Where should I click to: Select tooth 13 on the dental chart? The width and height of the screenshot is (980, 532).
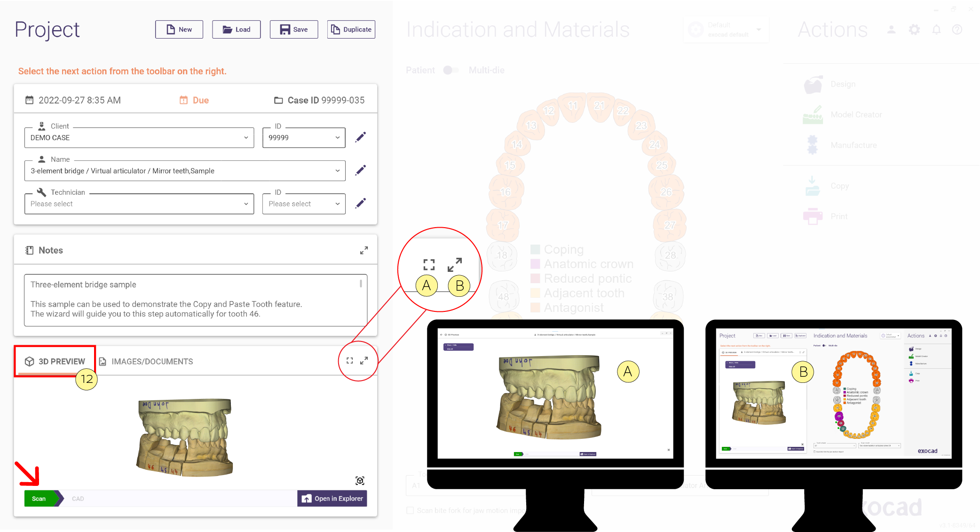(531, 126)
